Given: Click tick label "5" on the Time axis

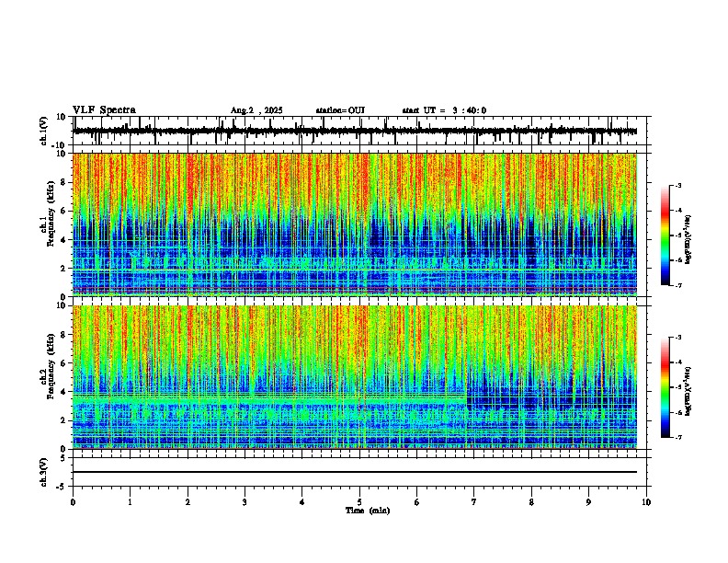Looking at the screenshot, I should click(359, 502).
